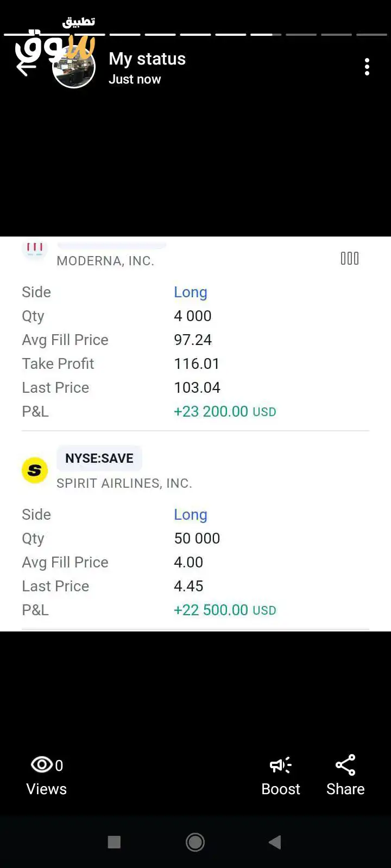Screen dimensions: 391x868
Task: Select the NYSE:SAVE ticker badge
Action: (99, 458)
